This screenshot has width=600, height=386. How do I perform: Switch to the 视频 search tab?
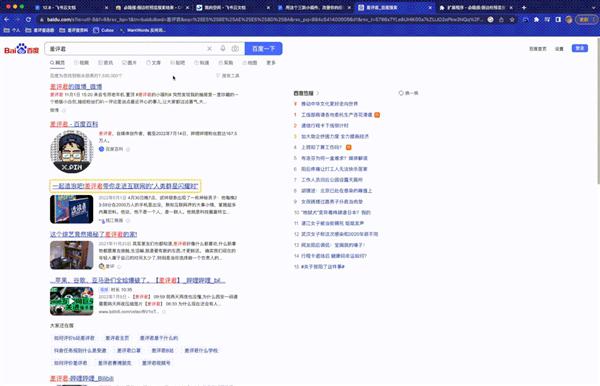(x=82, y=62)
